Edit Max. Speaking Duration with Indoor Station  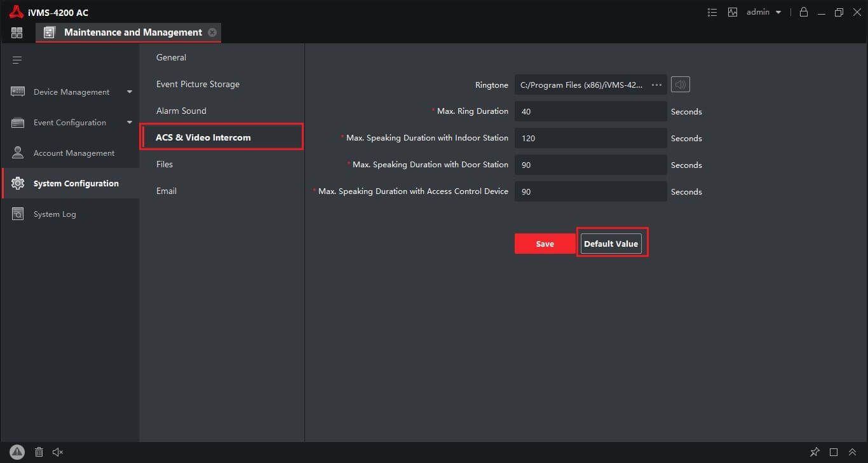(x=591, y=138)
